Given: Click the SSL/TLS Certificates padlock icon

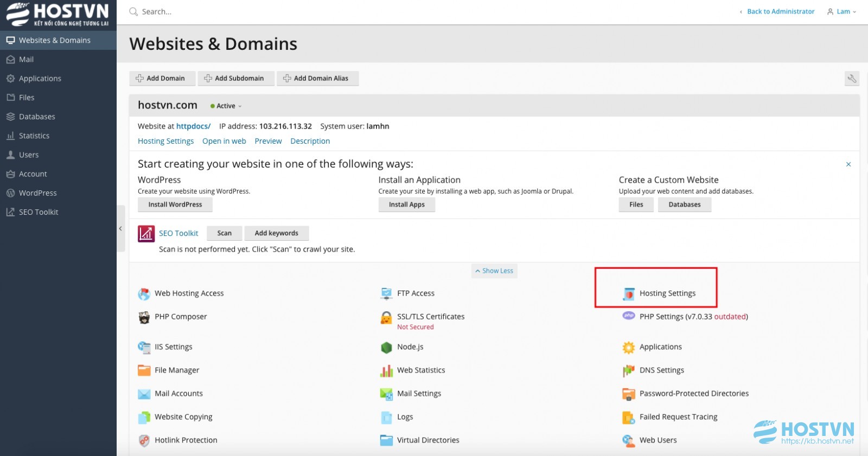Looking at the screenshot, I should 386,317.
